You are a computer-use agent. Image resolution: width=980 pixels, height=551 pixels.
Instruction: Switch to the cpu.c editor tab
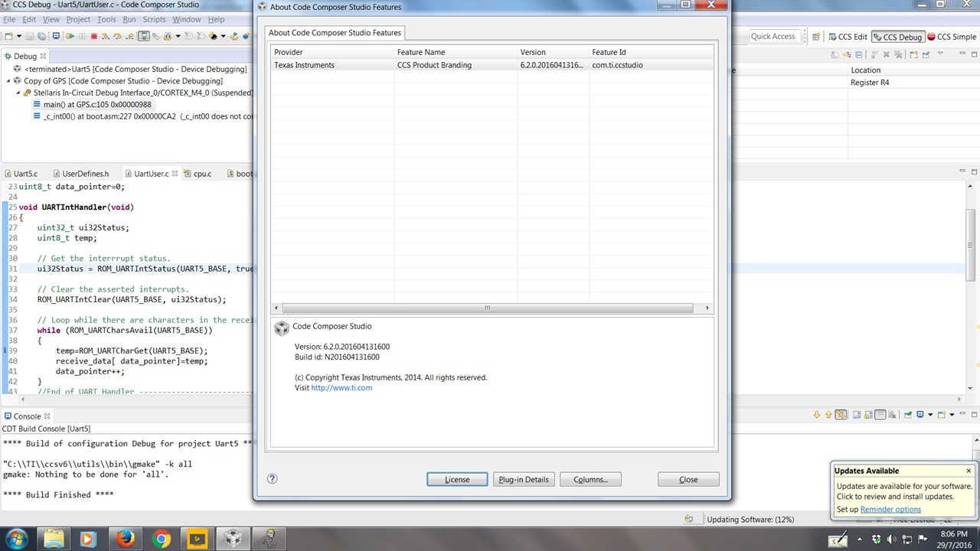point(202,174)
